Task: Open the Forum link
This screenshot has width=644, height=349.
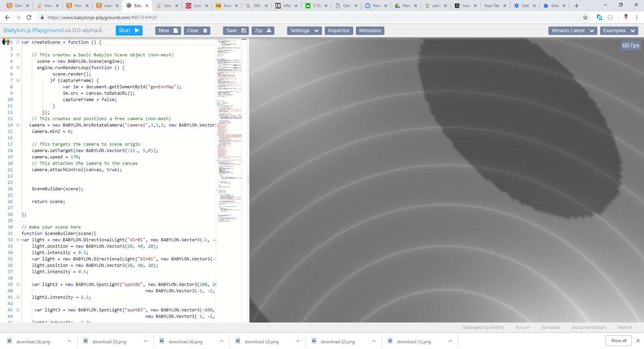Action: [x=523, y=328]
